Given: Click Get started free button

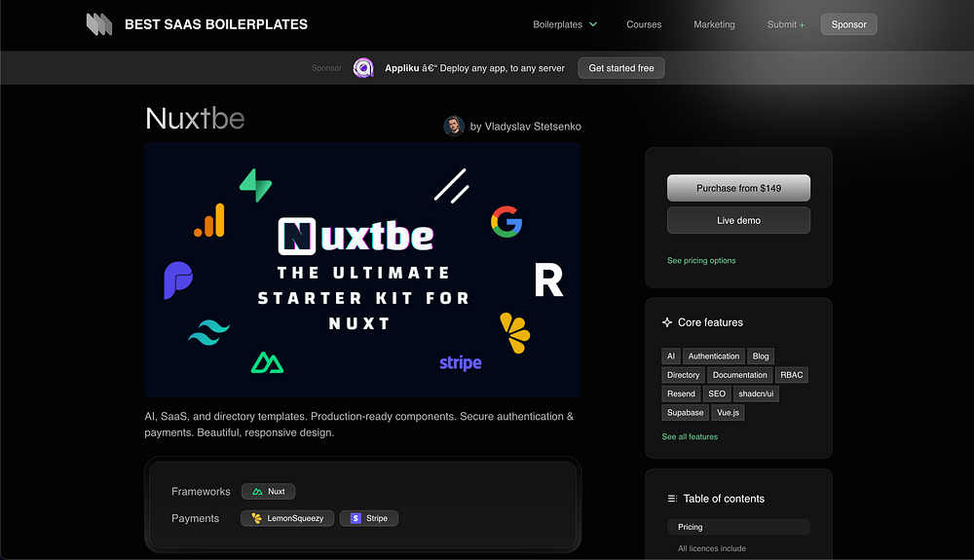Looking at the screenshot, I should click(621, 67).
